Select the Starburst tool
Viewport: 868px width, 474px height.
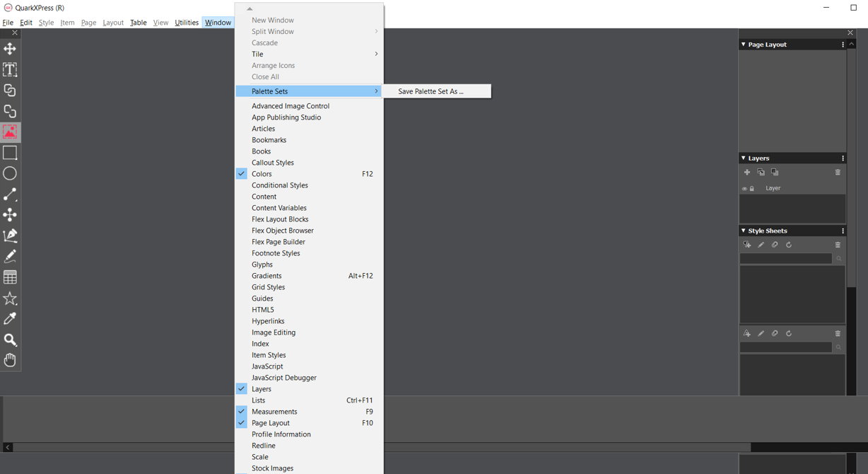10,298
